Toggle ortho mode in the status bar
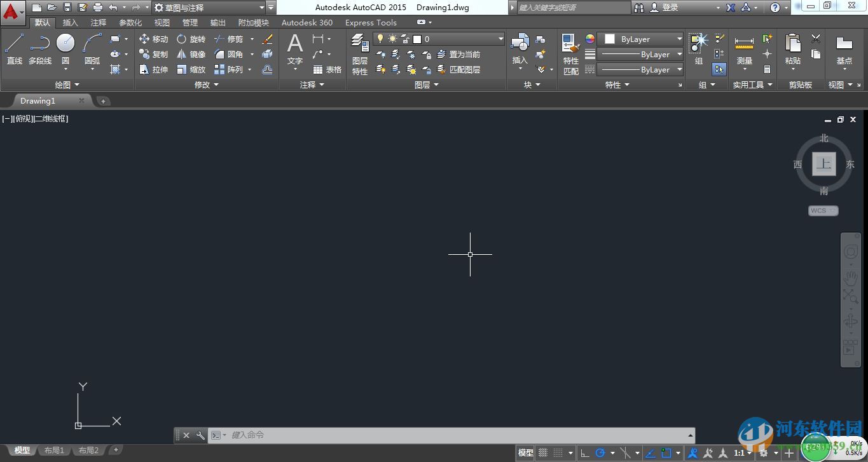 [x=585, y=452]
